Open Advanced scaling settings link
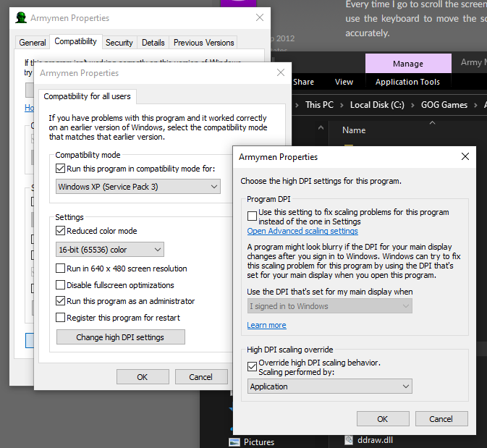This screenshot has height=448, width=487. (302, 231)
